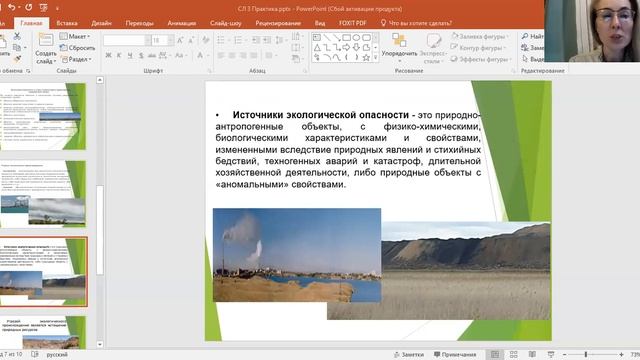Apply the numbered list

(238, 40)
